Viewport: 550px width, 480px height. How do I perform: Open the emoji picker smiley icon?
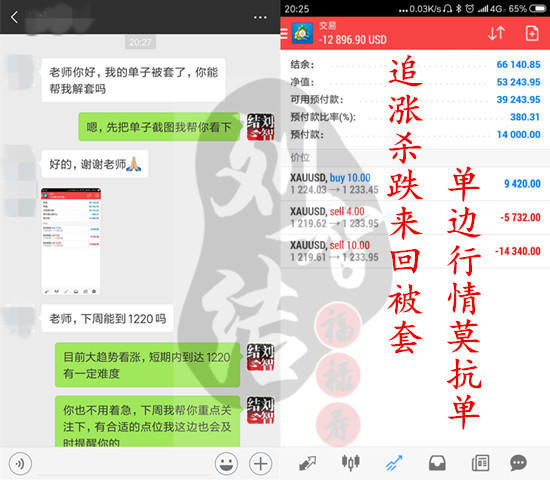[x=226, y=464]
